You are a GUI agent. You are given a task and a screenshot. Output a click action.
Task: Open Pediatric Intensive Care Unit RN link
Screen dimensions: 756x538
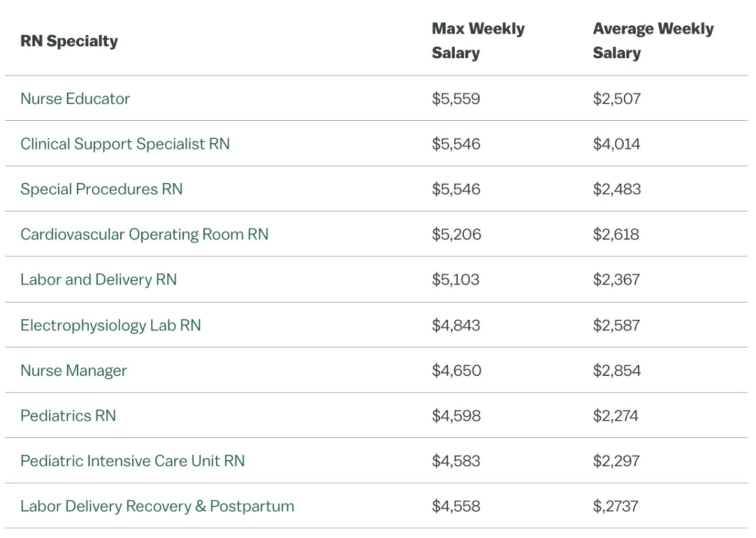point(132,461)
